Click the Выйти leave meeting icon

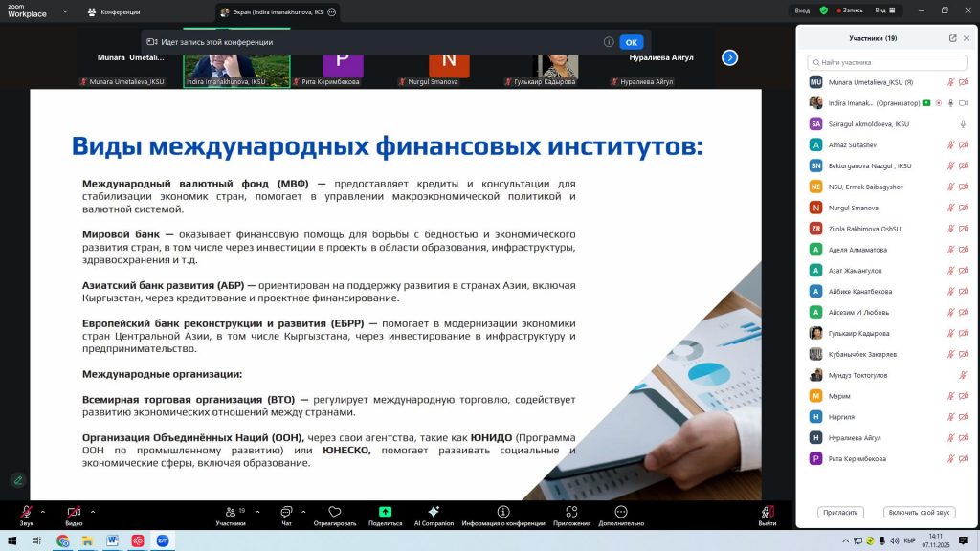coord(768,513)
